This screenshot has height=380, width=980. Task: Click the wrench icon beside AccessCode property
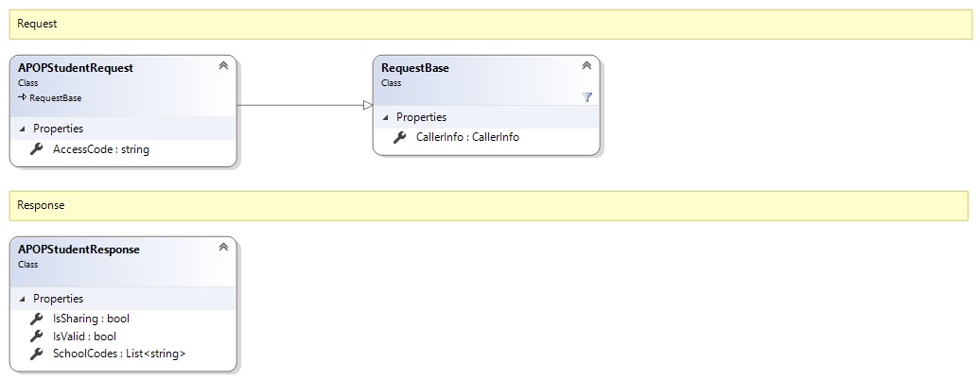[37, 149]
